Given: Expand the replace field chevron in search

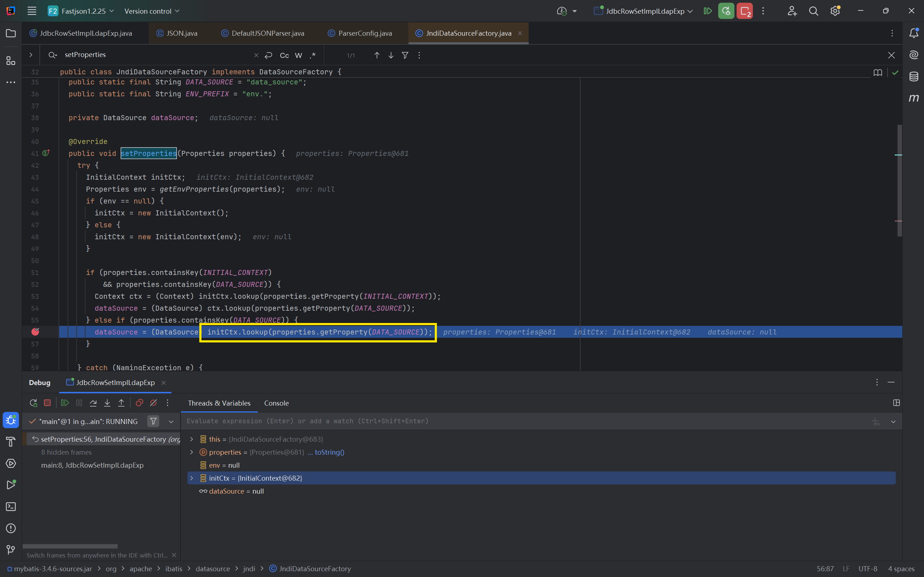Looking at the screenshot, I should point(31,55).
